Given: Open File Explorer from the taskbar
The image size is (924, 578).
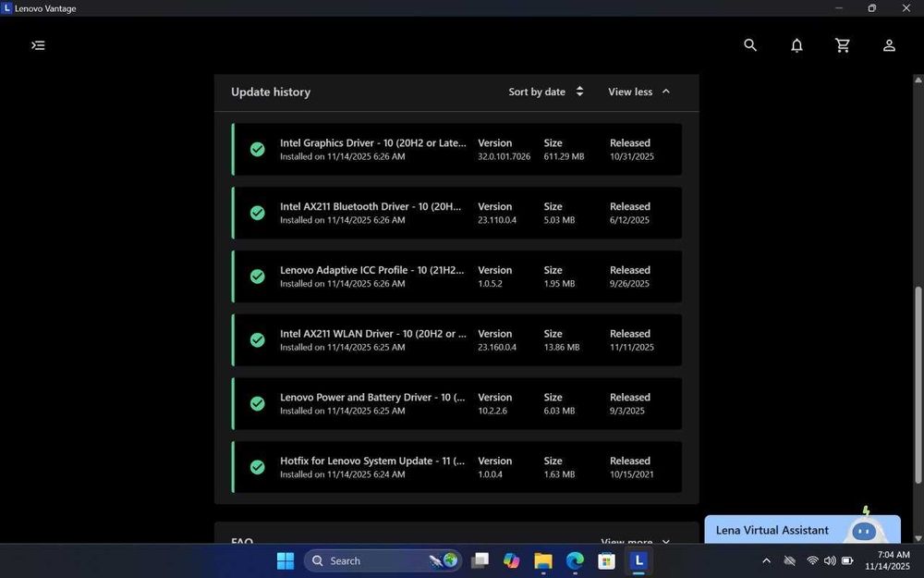Looking at the screenshot, I should (x=542, y=560).
